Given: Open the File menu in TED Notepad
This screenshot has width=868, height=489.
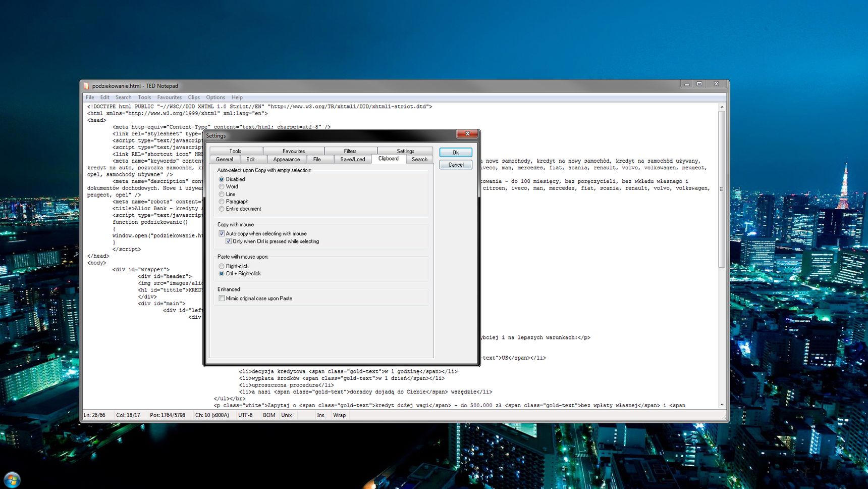Looking at the screenshot, I should point(90,97).
